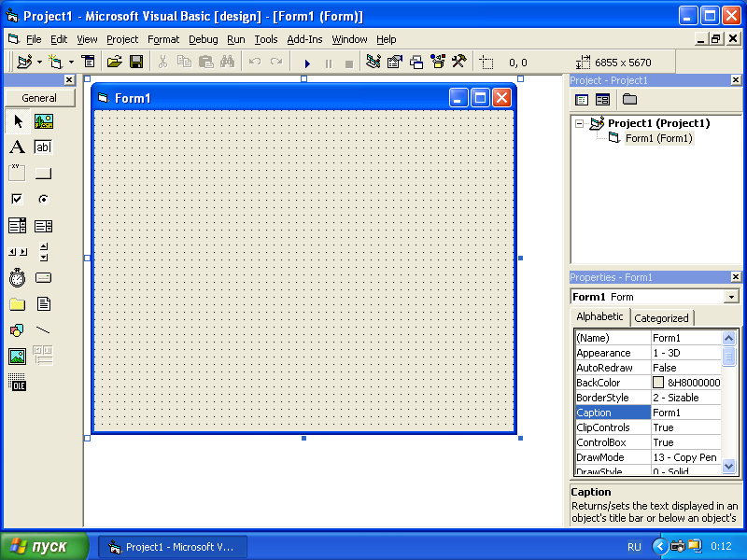
Task: Select the Label control tool
Action: pyautogui.click(x=18, y=147)
